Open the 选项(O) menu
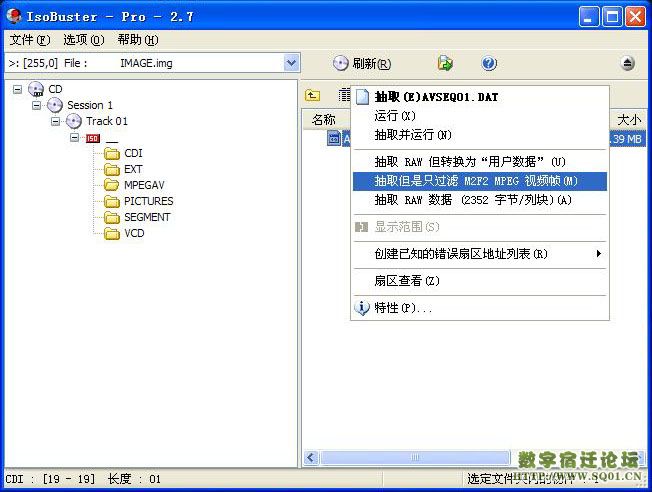The width and height of the screenshot is (652, 492). tap(84, 40)
